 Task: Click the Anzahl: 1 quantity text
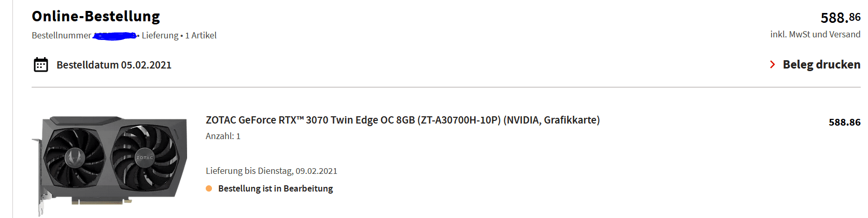click(223, 136)
